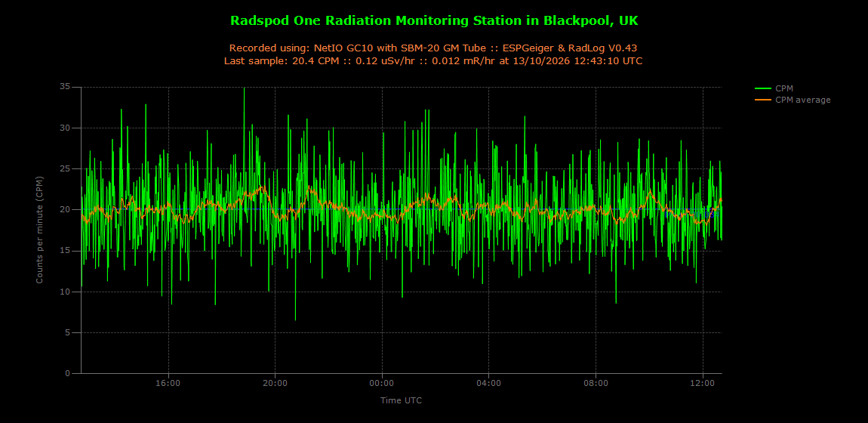
Task: Click the green CPM legend line swatch
Action: 763,88
